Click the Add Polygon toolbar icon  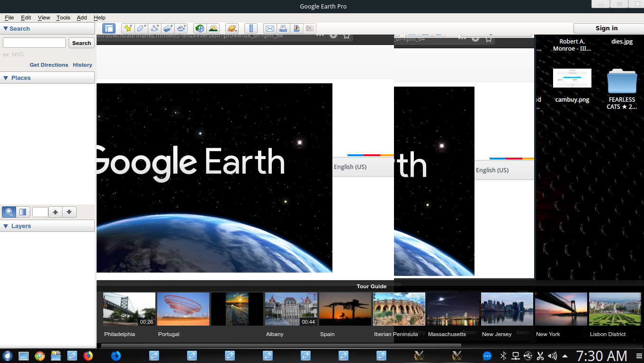141,28
